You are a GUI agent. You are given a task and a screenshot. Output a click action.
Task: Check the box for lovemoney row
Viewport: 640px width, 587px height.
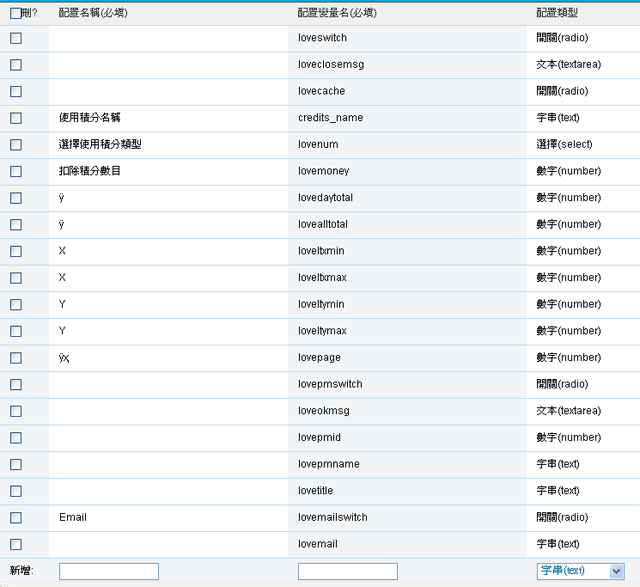[16, 171]
